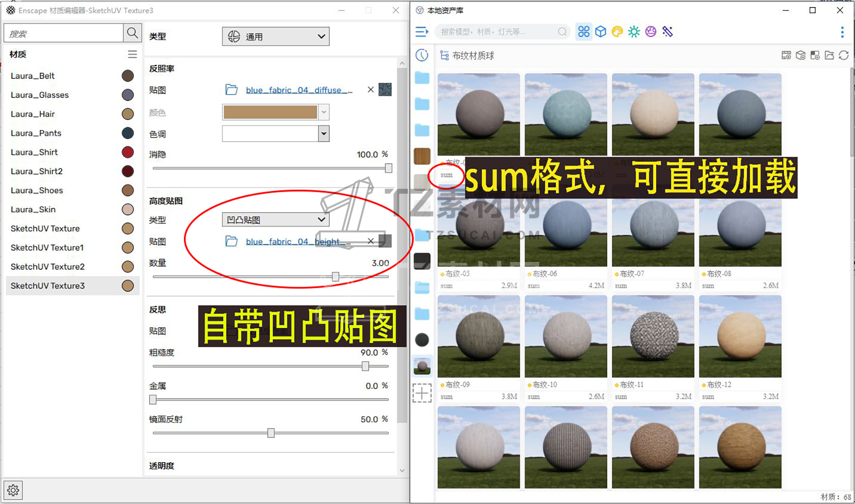Select the Laura_Belt material
855x504 pixels.
(72, 76)
